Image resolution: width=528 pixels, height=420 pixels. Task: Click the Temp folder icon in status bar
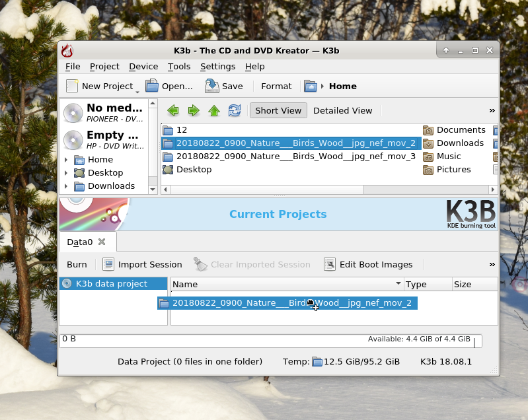click(317, 362)
